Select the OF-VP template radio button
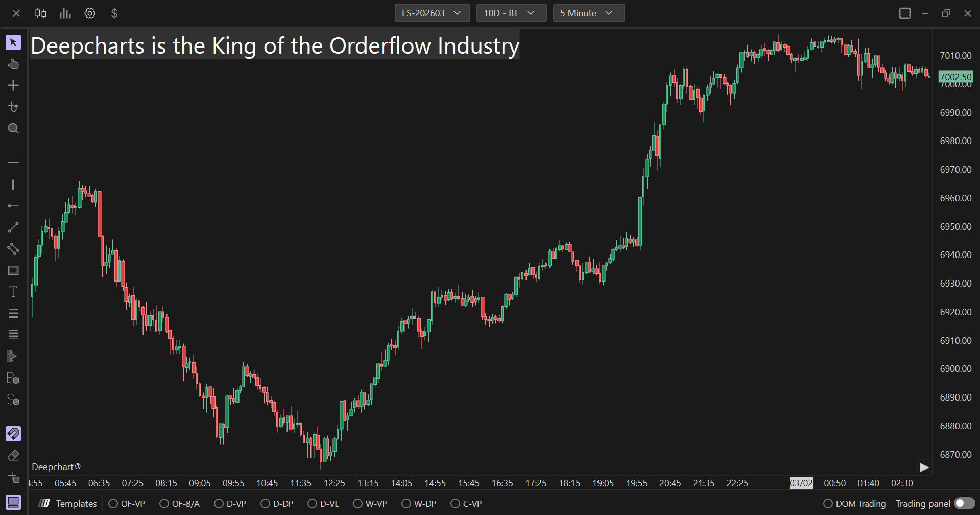This screenshot has height=515, width=980. 113,504
